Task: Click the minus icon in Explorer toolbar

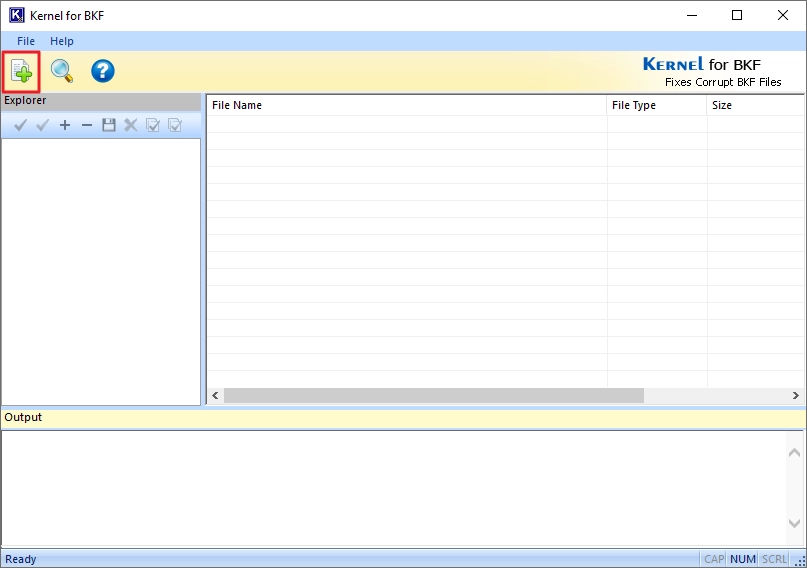Action: pyautogui.click(x=87, y=125)
